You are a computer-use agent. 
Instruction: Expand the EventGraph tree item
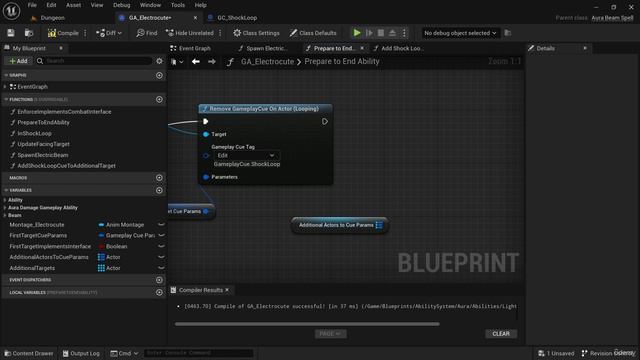tap(5, 87)
